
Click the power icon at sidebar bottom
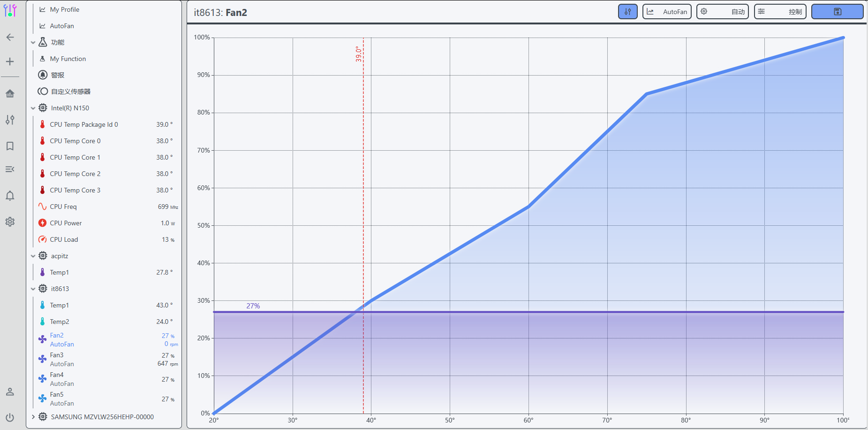point(10,417)
